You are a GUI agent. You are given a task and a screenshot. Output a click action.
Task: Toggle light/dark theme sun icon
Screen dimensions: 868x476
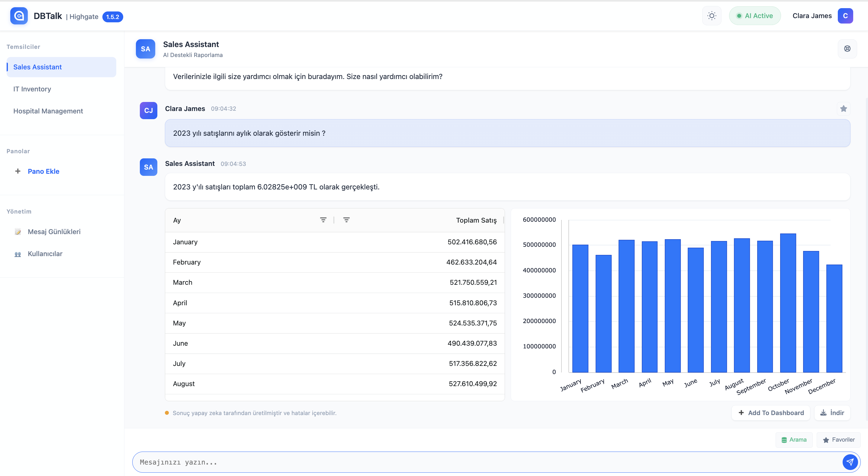(711, 16)
